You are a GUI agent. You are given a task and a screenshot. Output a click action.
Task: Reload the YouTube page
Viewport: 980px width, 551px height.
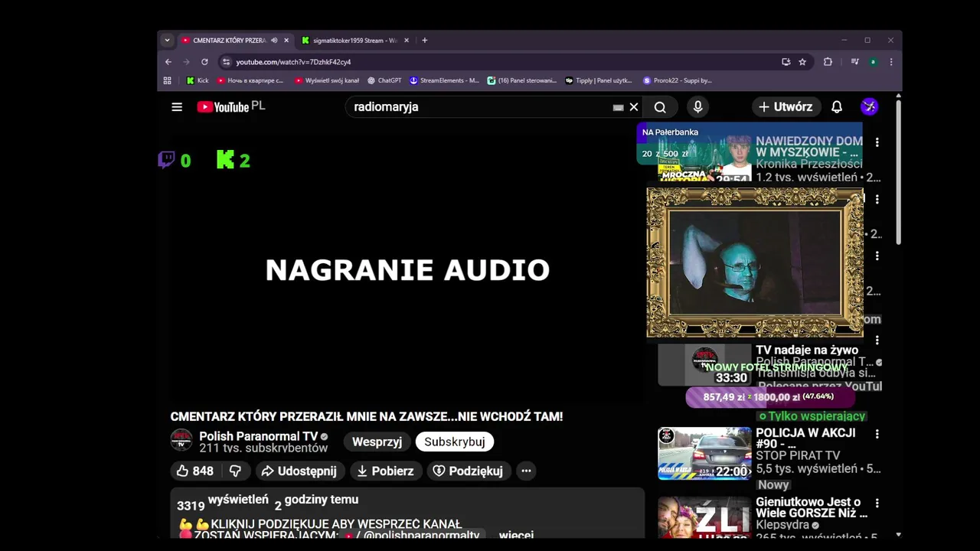coord(204,62)
